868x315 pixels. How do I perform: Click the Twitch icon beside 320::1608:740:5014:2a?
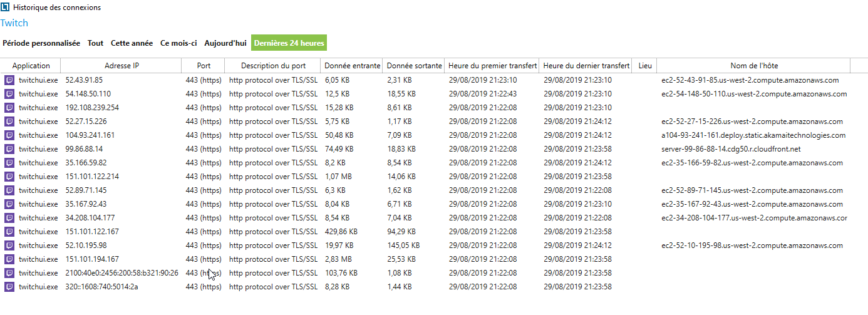(x=9, y=287)
